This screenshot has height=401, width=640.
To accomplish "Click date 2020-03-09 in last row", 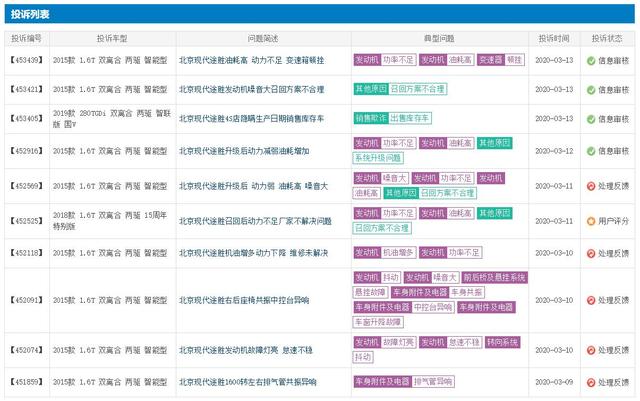I will point(554,382).
